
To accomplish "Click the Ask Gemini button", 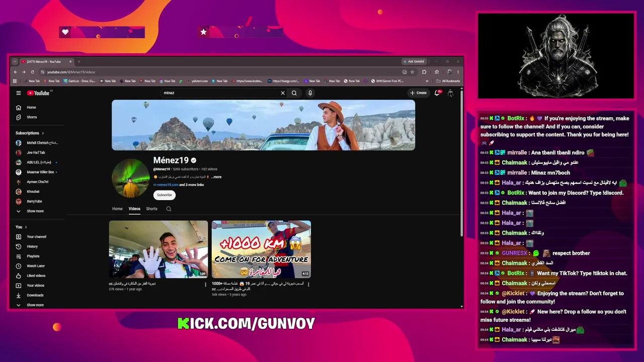I will point(414,61).
